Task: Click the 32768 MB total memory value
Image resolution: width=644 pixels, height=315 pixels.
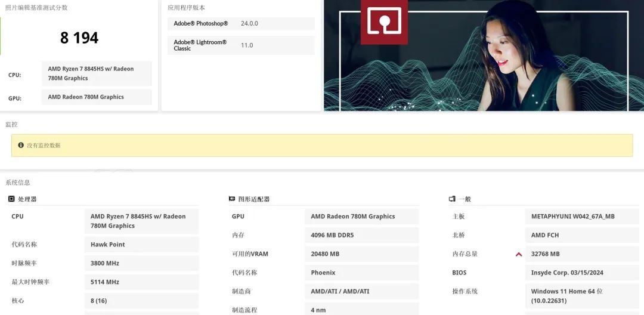Action: coord(582,254)
